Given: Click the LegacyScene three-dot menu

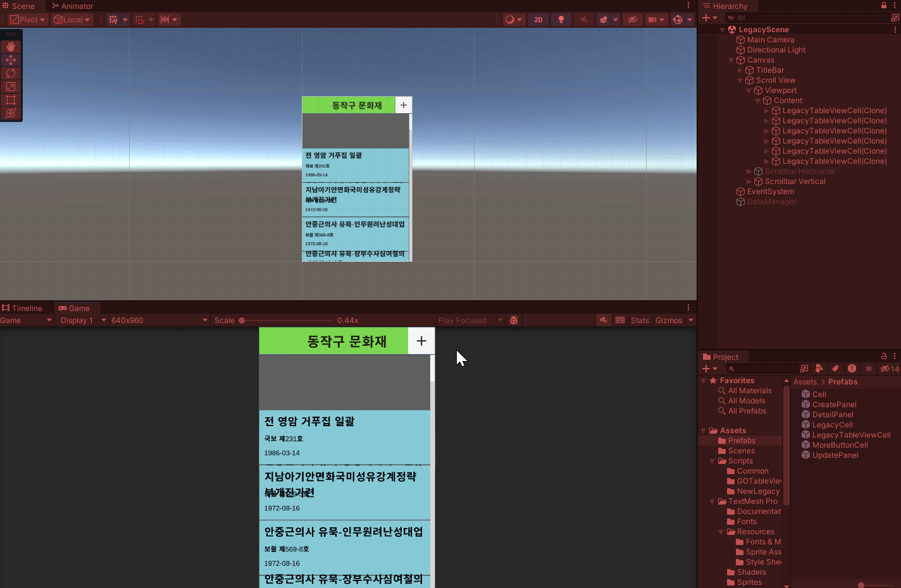Looking at the screenshot, I should (x=895, y=30).
